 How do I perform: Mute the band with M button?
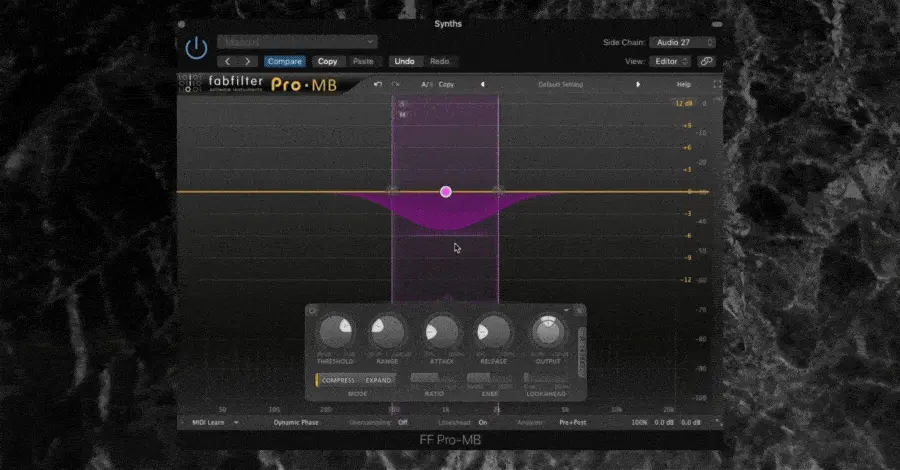(x=402, y=115)
